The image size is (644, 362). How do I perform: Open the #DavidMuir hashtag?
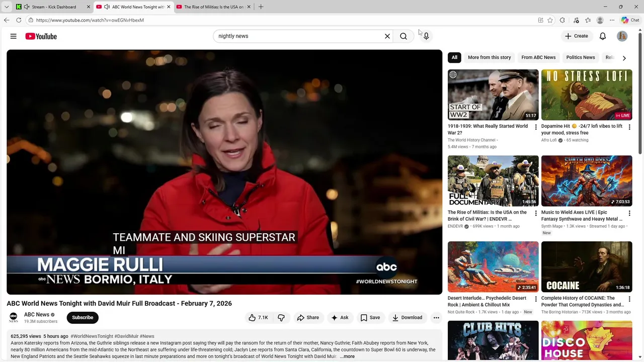126,336
